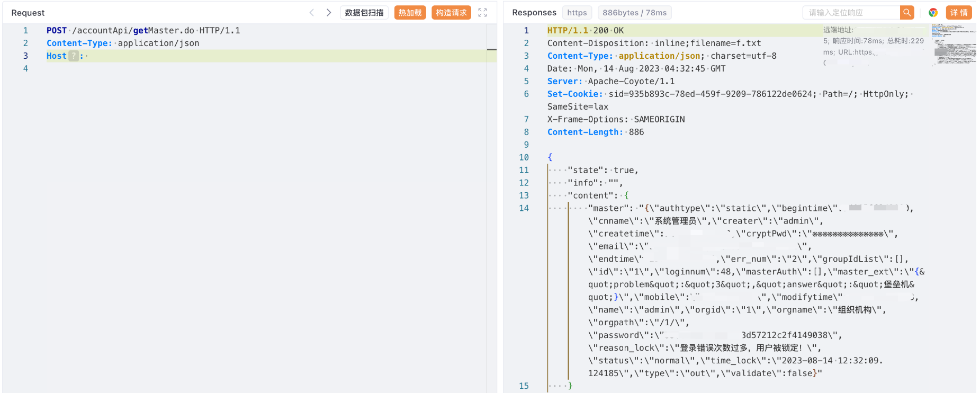Click the next request right arrow
This screenshot has height=401, width=980.
point(329,13)
